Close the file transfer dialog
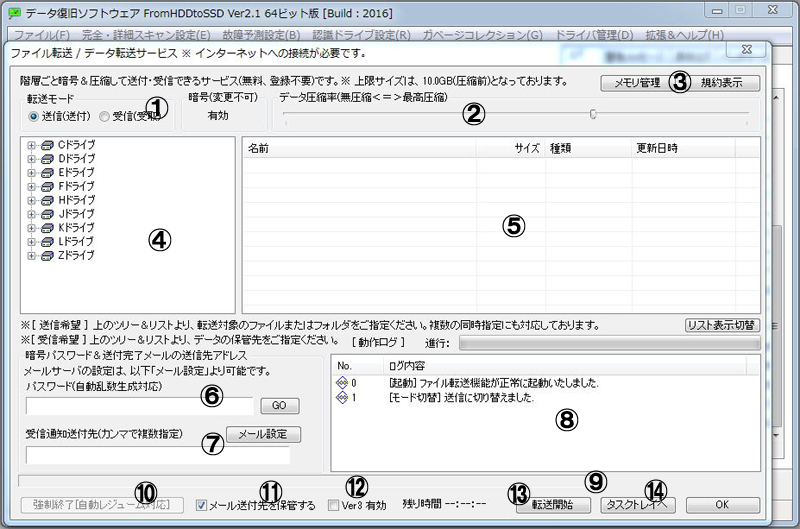The image size is (800, 529). click(x=746, y=49)
